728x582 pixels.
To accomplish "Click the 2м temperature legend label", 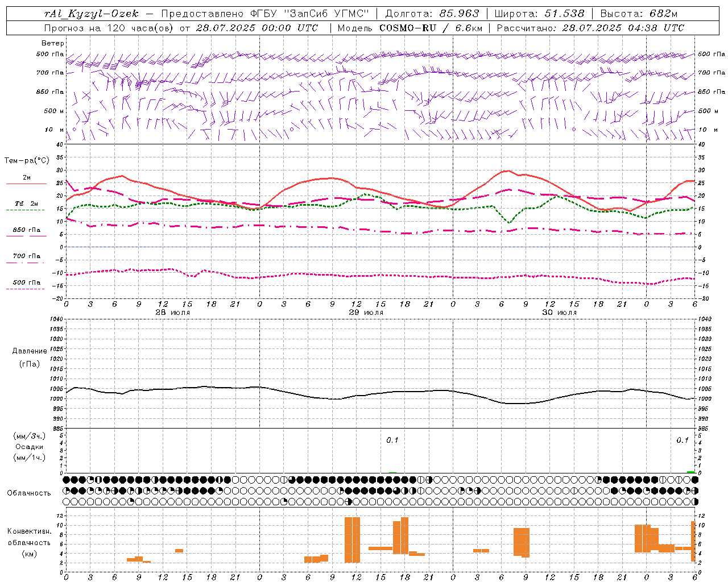I will 27,177.
